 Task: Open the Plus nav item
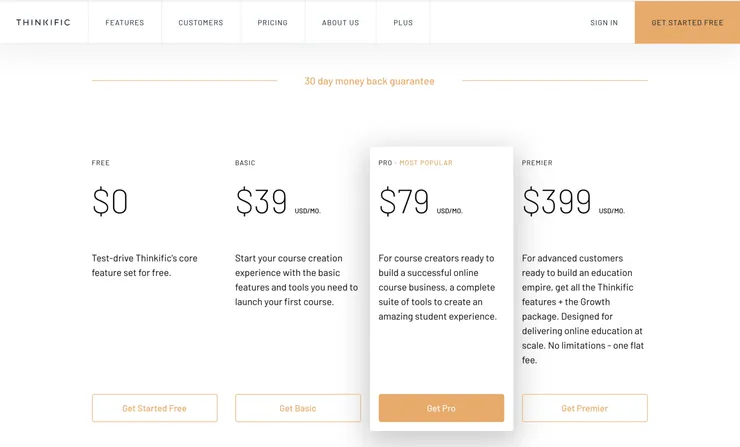pos(403,22)
